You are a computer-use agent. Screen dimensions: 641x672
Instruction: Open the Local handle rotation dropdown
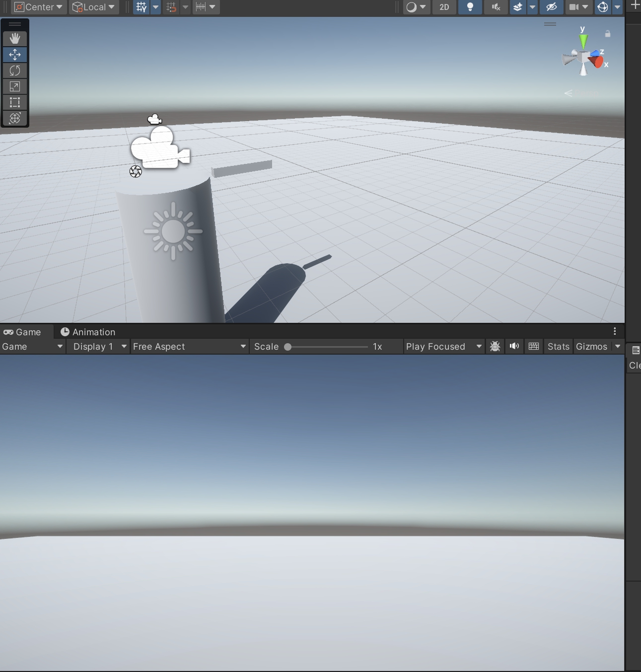94,7
